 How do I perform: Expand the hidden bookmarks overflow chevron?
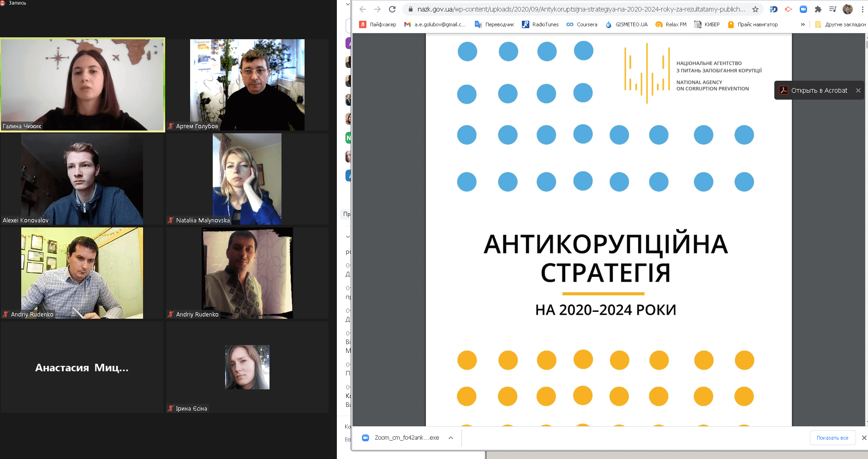click(x=803, y=24)
